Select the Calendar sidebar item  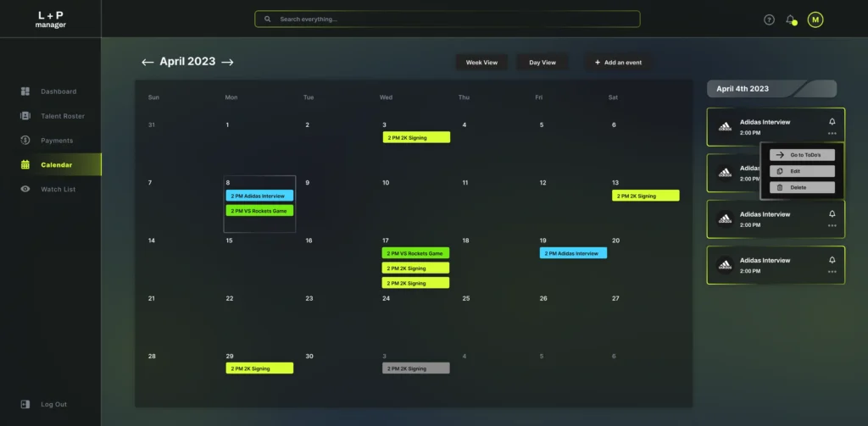[x=51, y=165]
